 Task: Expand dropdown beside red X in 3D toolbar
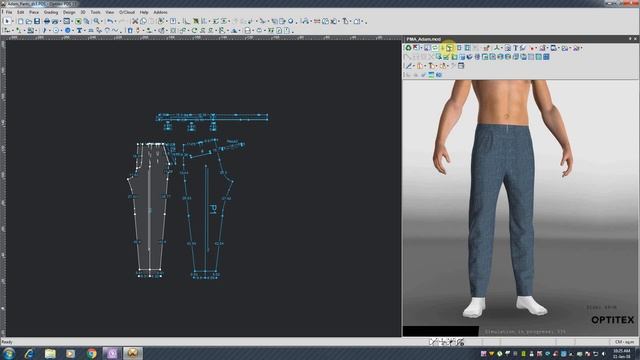[x=422, y=48]
